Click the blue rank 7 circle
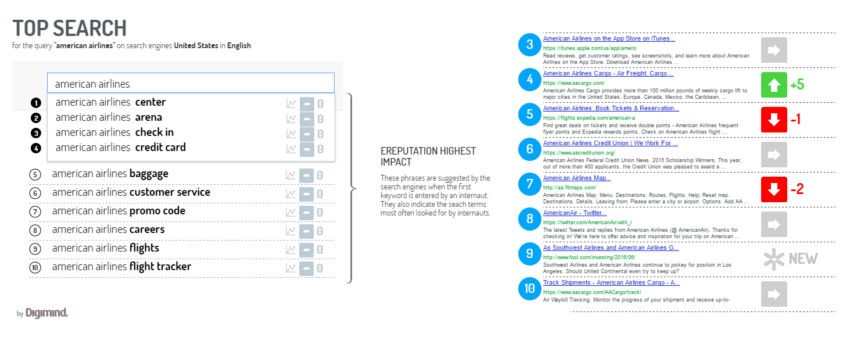This screenshot has width=868, height=337. (x=529, y=184)
